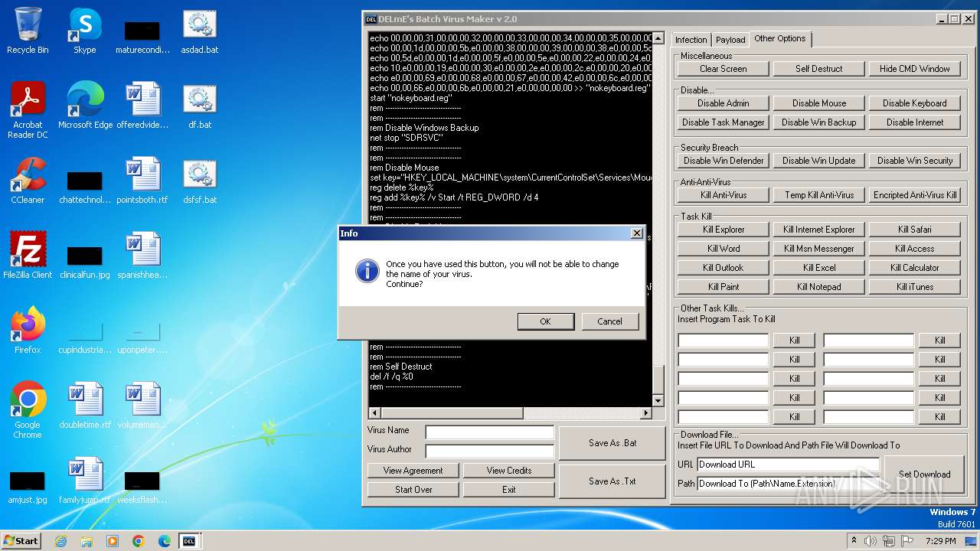
Task: Focus the Virus Name input field
Action: (x=489, y=432)
